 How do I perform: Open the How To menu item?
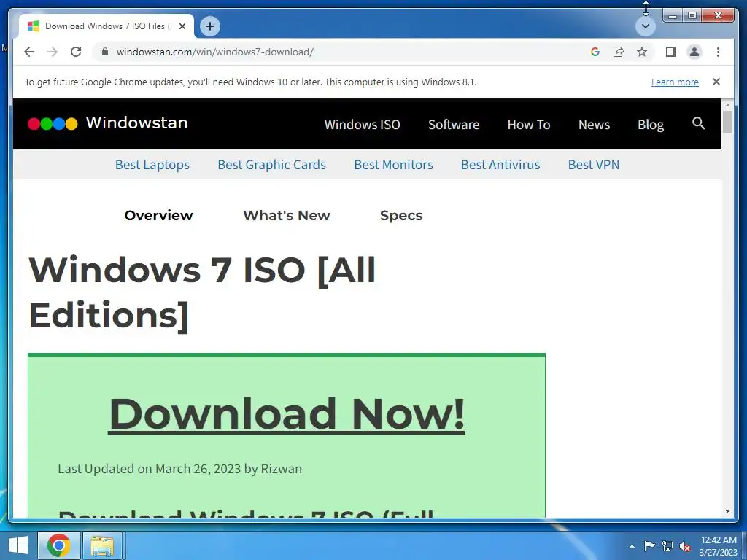coord(529,124)
